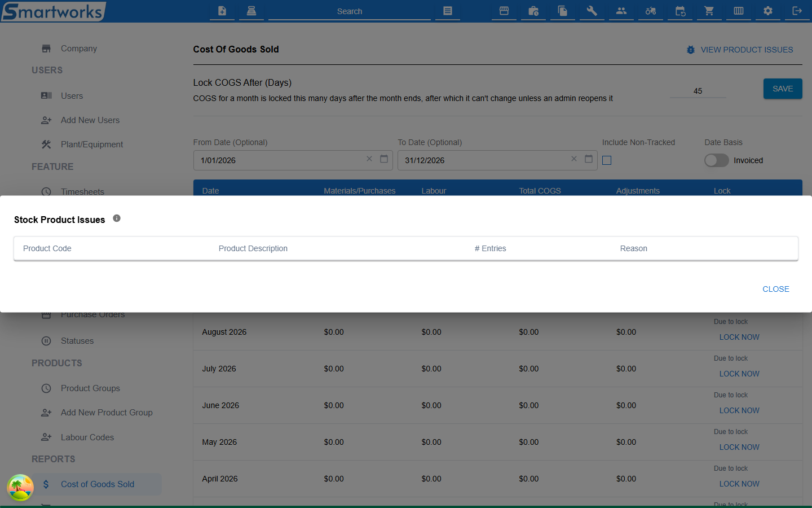The width and height of the screenshot is (812, 508).
Task: Click the Product Code column header
Action: coord(47,248)
